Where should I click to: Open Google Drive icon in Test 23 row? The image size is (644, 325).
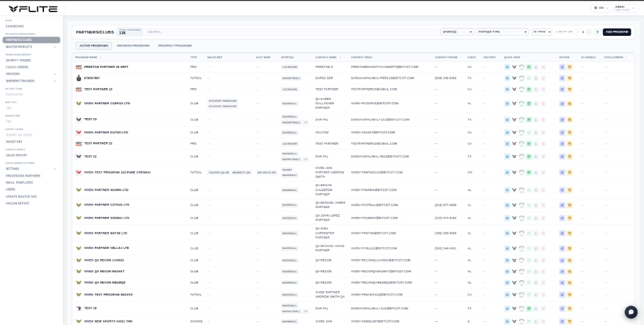click(536, 120)
